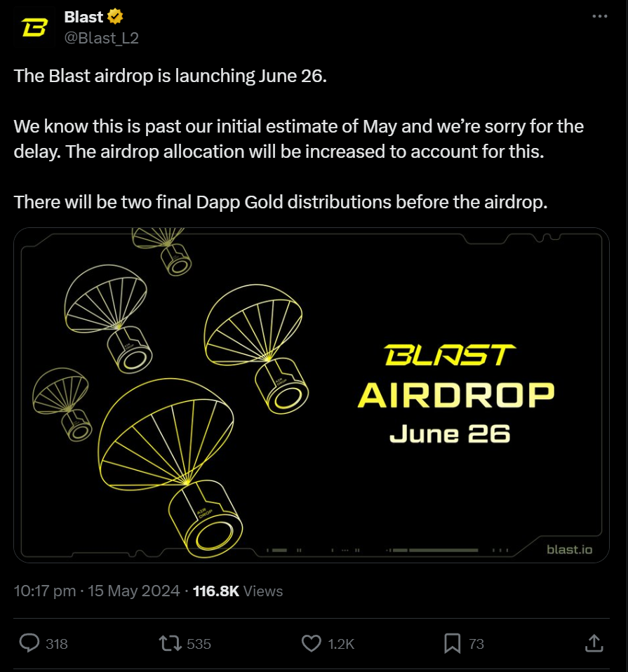628x672 pixels.
Task: Open the three-dot more options menu
Action: point(599,16)
